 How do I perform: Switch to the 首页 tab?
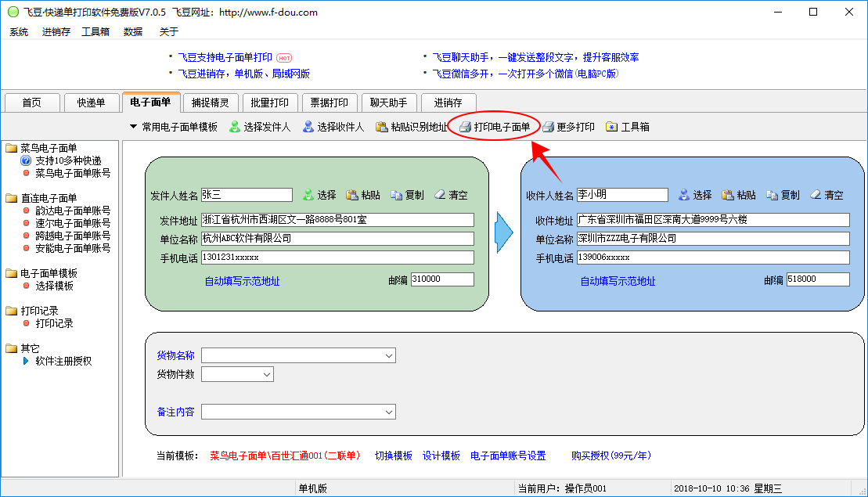coord(31,103)
